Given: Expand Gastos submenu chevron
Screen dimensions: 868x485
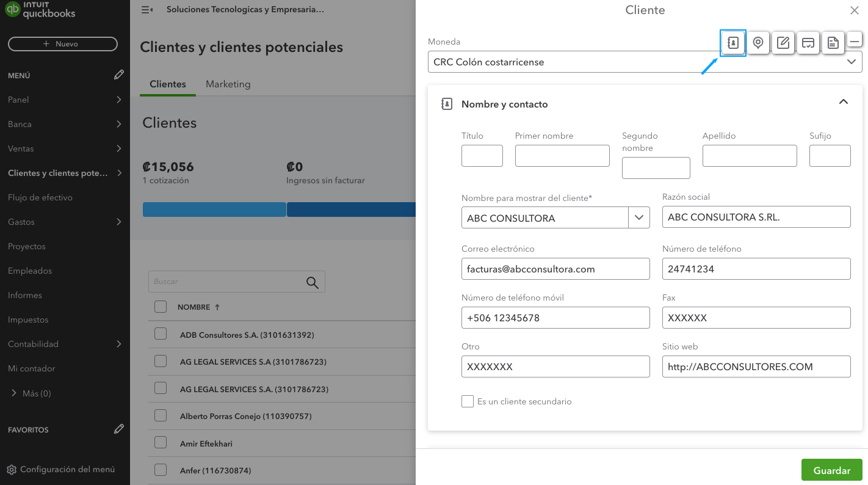Looking at the screenshot, I should pyautogui.click(x=119, y=222).
